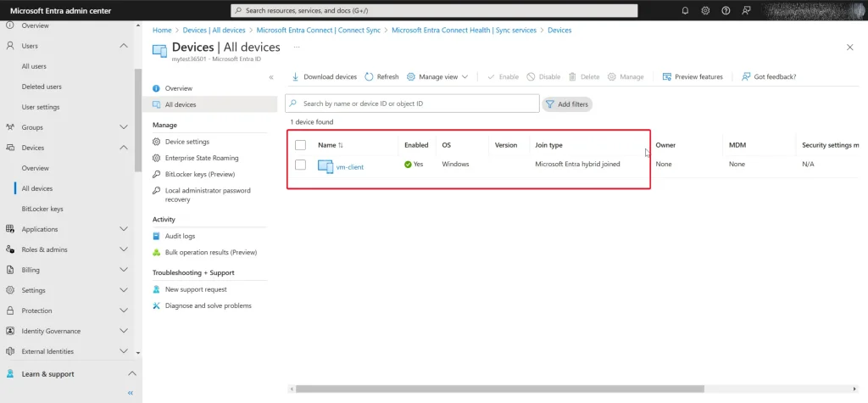Click Applications icon in sidebar

tap(10, 229)
